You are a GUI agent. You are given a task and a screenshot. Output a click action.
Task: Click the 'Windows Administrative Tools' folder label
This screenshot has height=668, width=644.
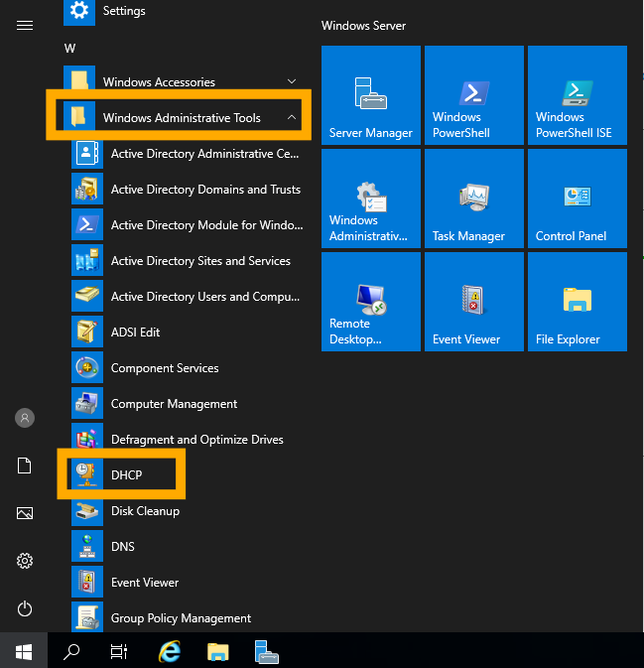182,117
